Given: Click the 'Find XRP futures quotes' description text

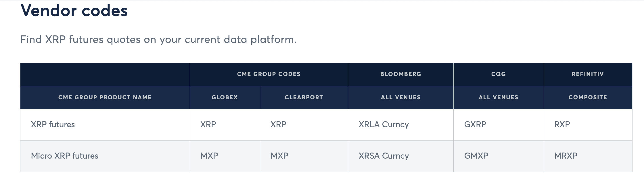Looking at the screenshot, I should (158, 39).
